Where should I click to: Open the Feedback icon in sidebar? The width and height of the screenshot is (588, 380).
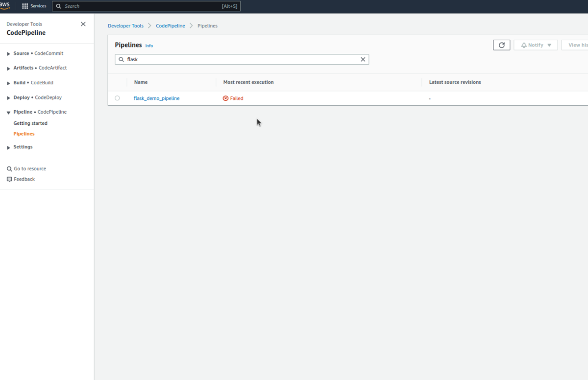tap(8, 179)
